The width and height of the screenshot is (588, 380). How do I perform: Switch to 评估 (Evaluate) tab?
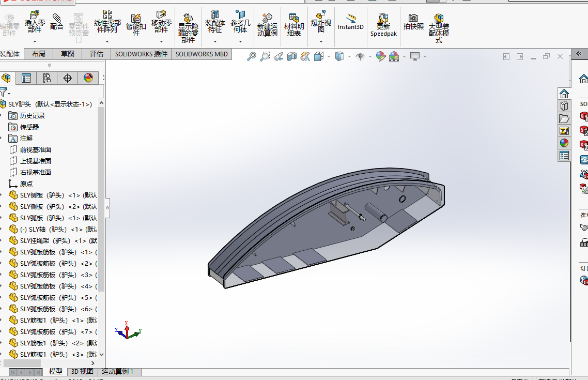click(x=97, y=54)
